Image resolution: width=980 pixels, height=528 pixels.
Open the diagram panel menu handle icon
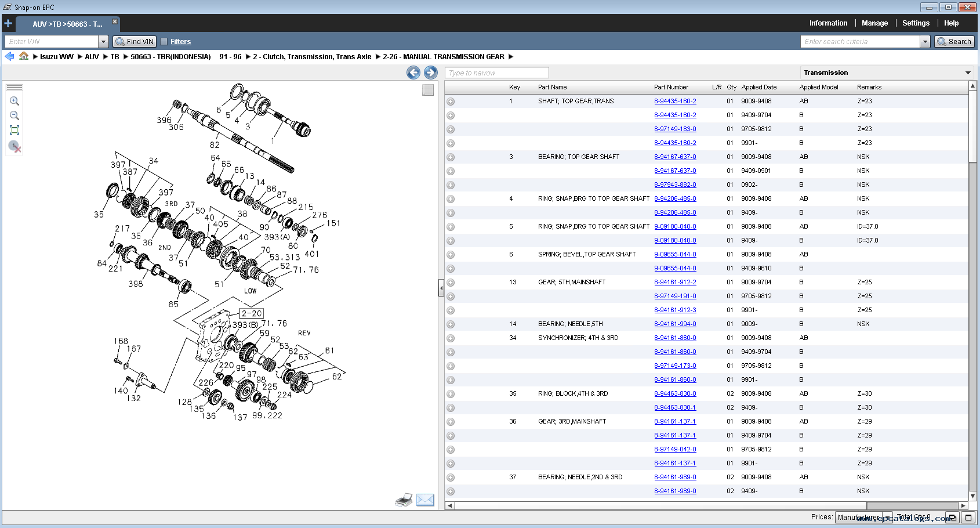coord(14,88)
